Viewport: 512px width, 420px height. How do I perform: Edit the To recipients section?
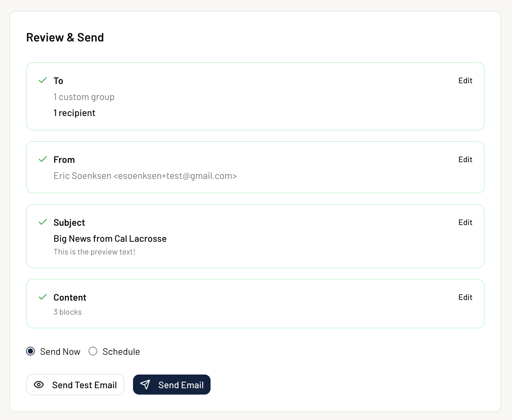(x=465, y=81)
